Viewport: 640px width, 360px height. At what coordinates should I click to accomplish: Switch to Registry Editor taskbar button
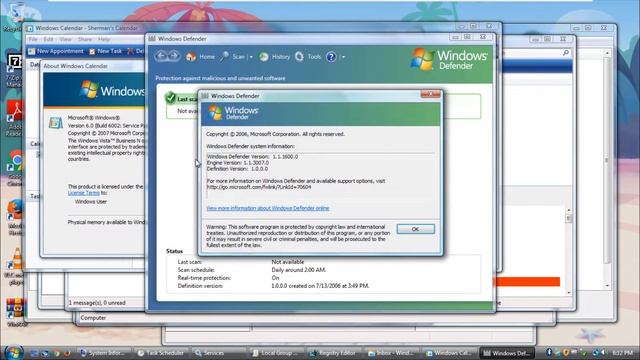coord(333,353)
